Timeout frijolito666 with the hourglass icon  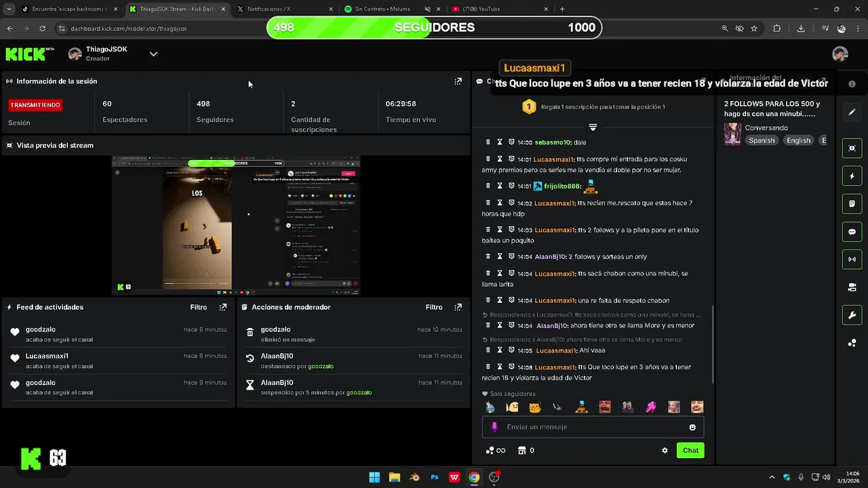(x=500, y=186)
